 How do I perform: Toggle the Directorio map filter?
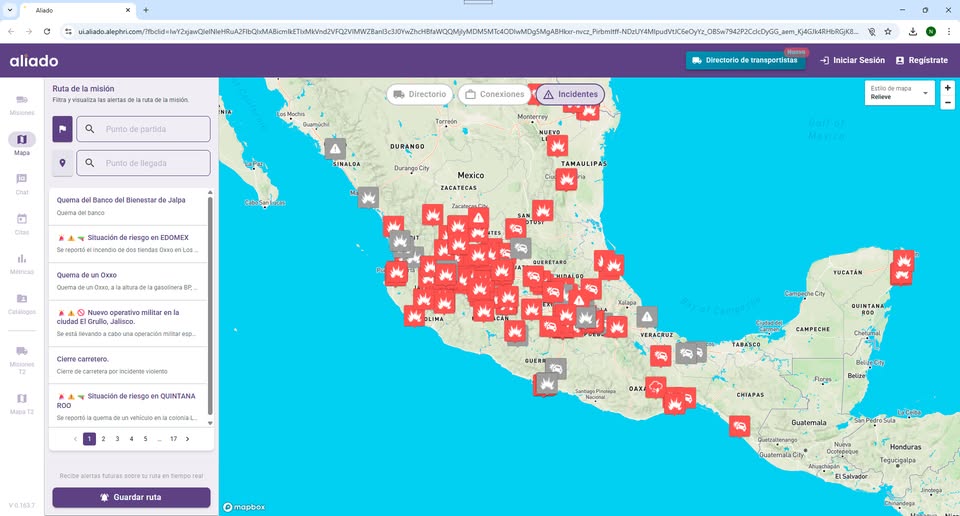(420, 94)
